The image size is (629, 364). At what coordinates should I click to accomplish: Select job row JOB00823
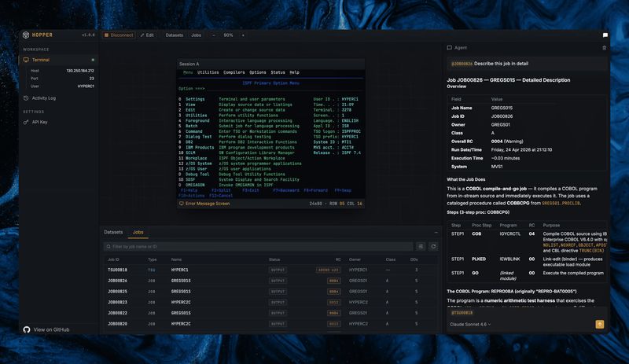(x=270, y=302)
